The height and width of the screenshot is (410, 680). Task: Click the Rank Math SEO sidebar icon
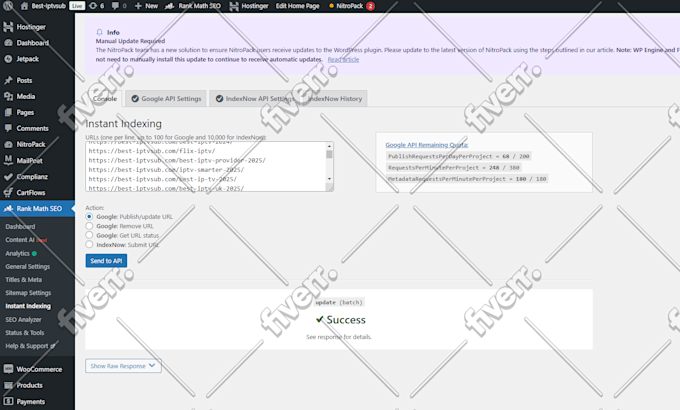pyautogui.click(x=8, y=208)
